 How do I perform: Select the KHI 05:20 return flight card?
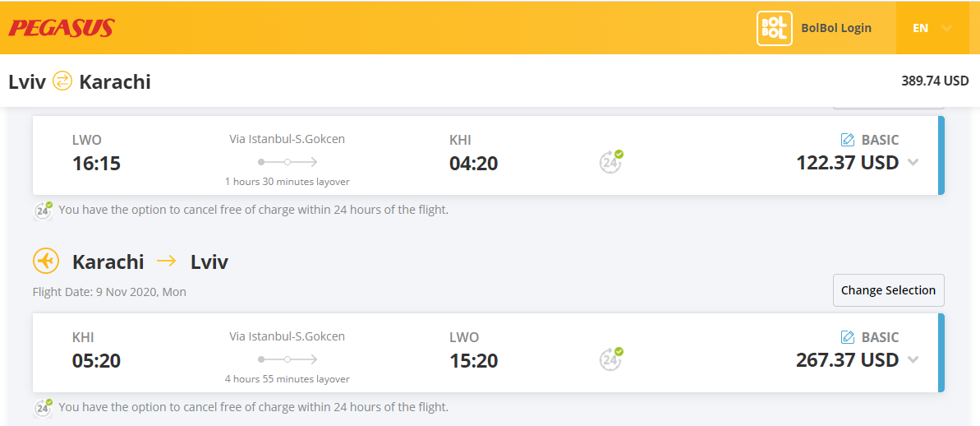point(488,353)
